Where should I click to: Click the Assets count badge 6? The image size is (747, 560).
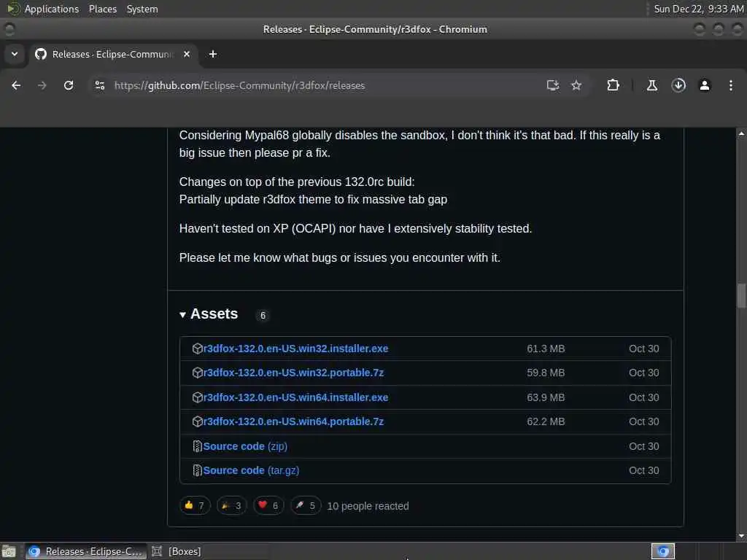click(x=263, y=315)
